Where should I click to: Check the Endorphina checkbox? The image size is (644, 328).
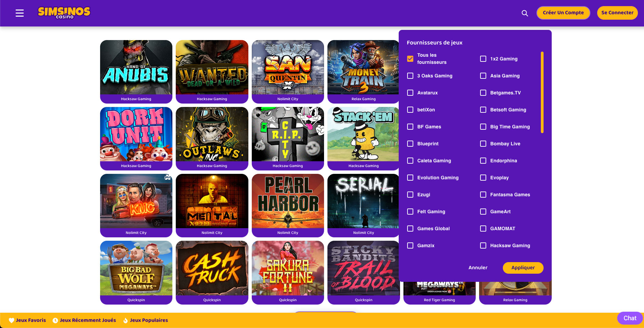pos(483,161)
